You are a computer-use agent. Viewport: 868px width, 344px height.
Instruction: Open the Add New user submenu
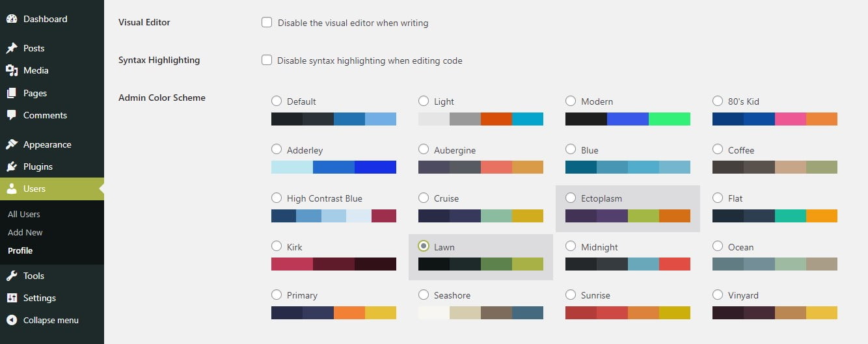25,232
